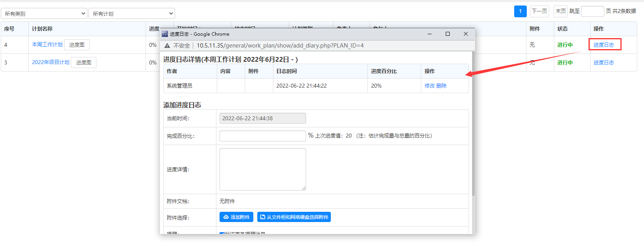Minimize the 进度日志 popup window

[429, 34]
